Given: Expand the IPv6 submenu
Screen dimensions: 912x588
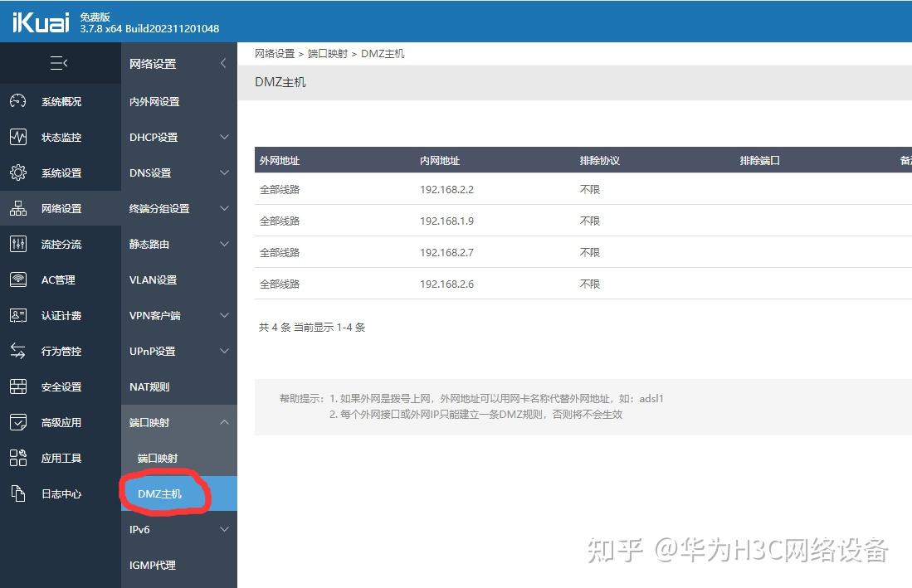Looking at the screenshot, I should pos(178,529).
